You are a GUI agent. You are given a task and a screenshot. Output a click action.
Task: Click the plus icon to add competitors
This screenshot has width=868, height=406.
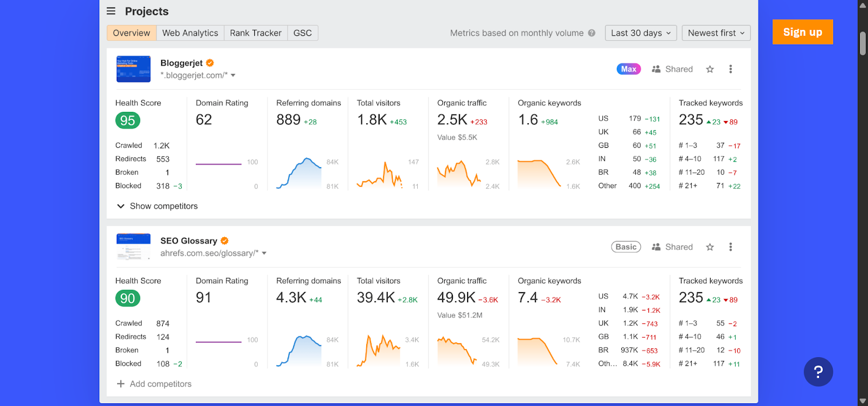121,384
